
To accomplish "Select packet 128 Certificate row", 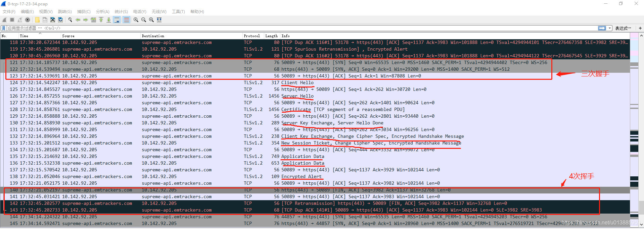I will (315, 109).
